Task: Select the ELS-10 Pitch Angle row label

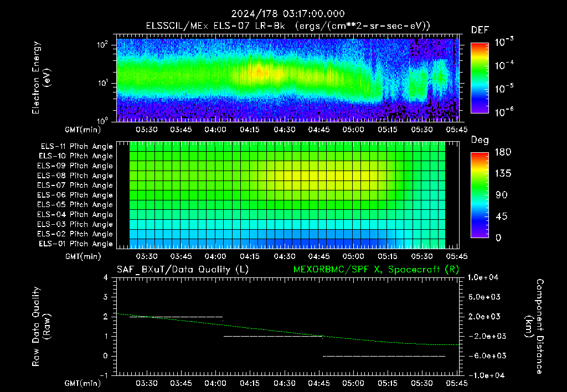Action: (x=76, y=156)
